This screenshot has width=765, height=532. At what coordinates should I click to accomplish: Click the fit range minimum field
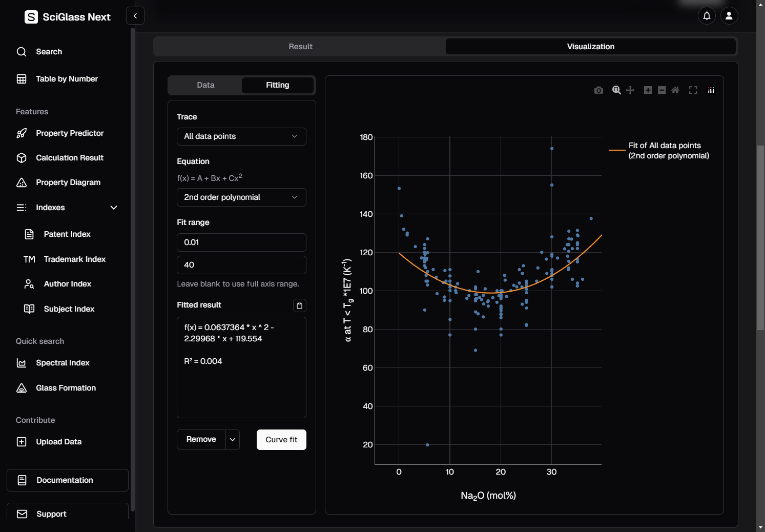241,242
